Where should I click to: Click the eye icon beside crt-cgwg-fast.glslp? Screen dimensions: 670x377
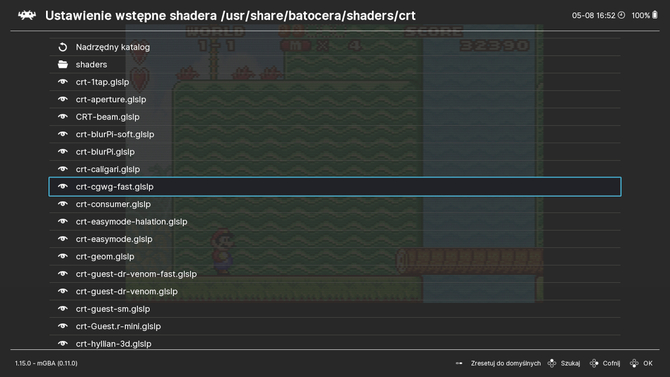[63, 186]
